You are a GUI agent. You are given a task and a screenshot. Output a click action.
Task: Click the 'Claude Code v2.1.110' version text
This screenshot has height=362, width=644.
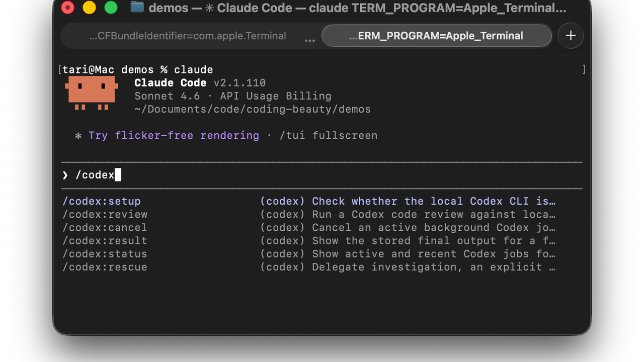click(200, 83)
